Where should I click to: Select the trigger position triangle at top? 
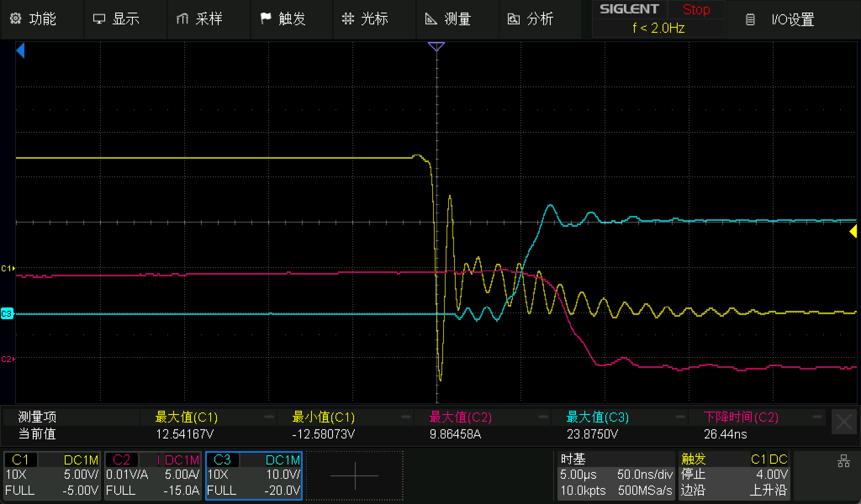[x=436, y=46]
